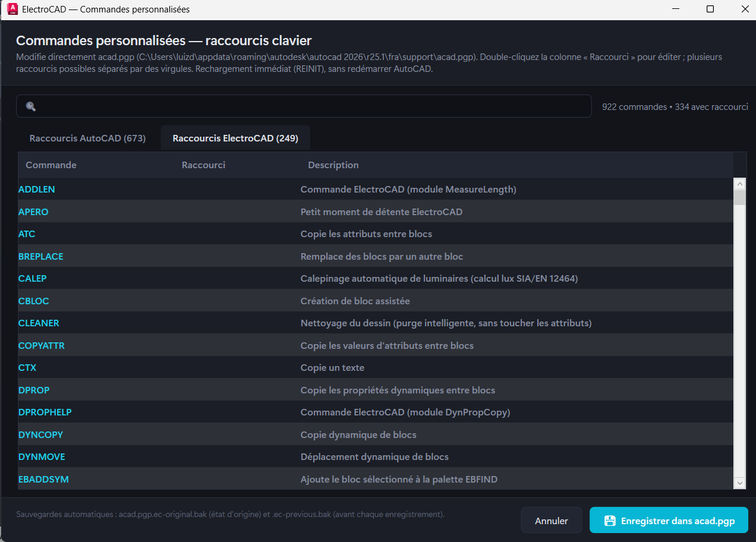Select the DYNCOPY command
This screenshot has height=542, width=756.
coord(41,434)
